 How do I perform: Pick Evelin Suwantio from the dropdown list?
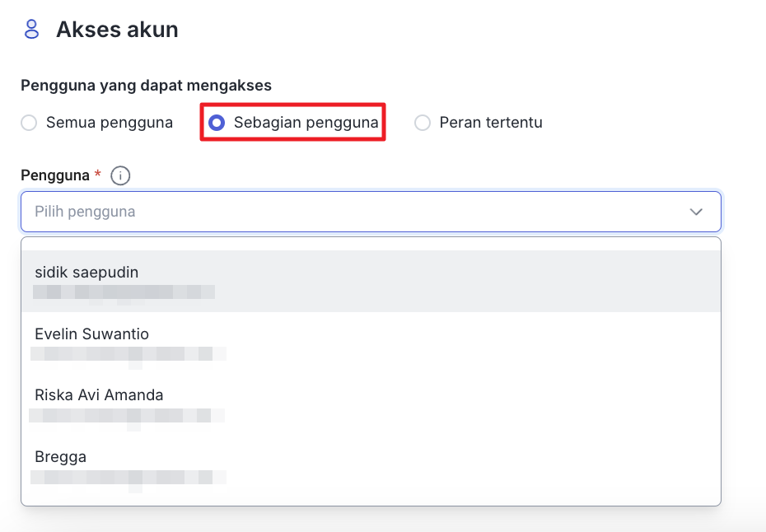click(91, 334)
